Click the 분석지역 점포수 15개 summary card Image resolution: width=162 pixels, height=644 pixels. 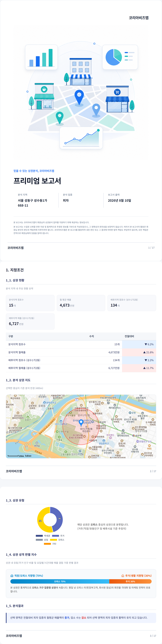click(30, 303)
